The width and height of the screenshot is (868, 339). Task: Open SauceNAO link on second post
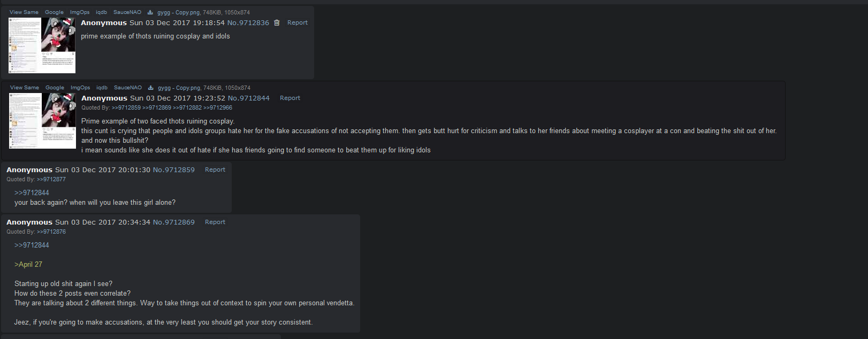tap(128, 88)
